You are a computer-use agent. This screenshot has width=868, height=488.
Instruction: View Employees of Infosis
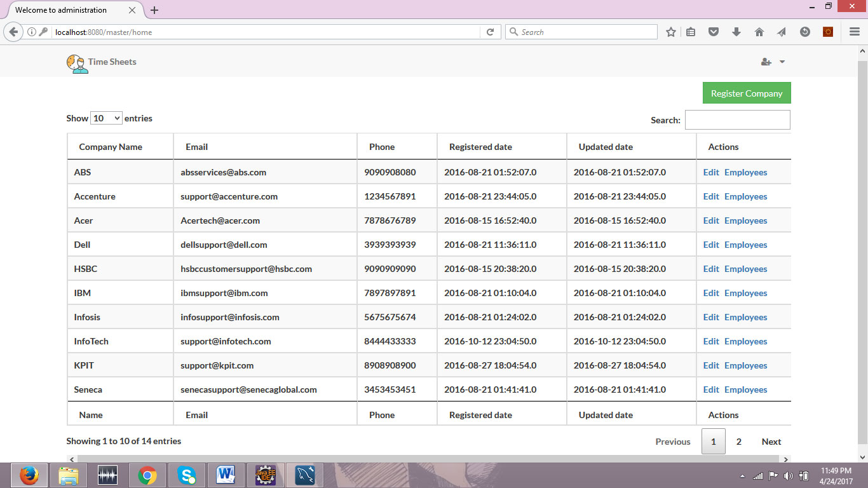[746, 317]
